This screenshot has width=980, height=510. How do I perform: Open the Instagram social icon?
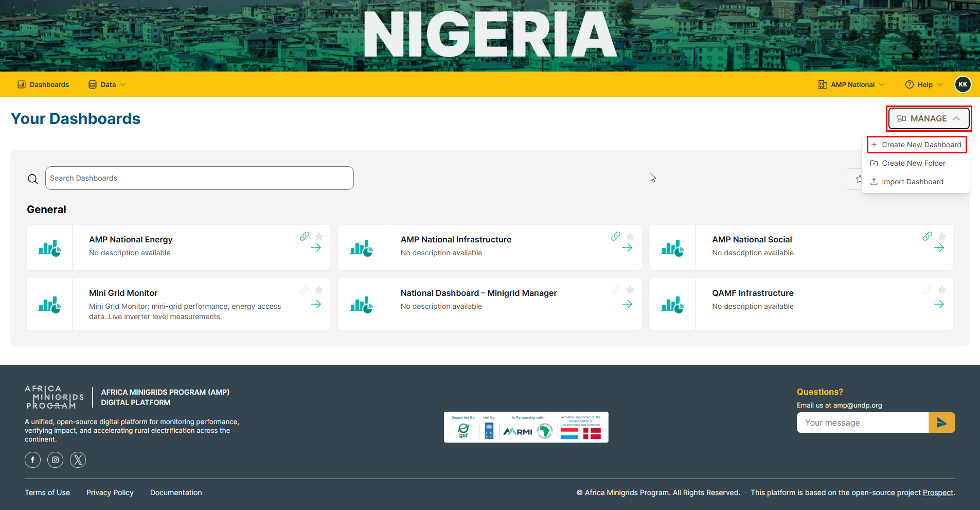coord(55,460)
